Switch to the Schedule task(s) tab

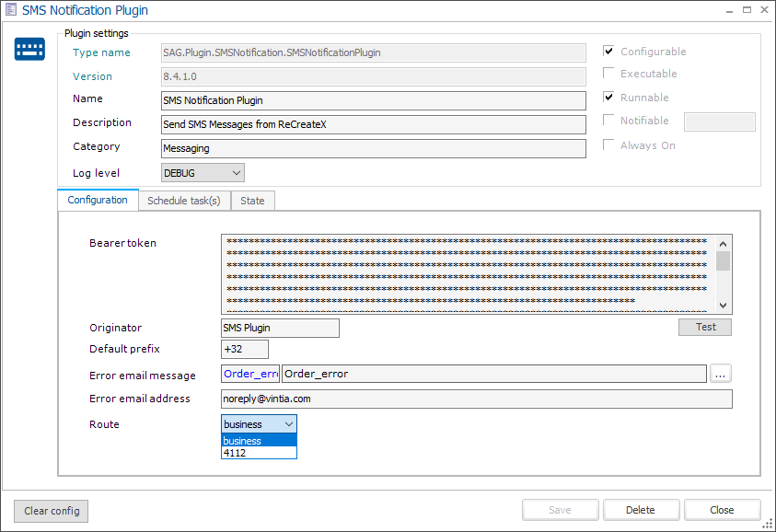tap(183, 200)
